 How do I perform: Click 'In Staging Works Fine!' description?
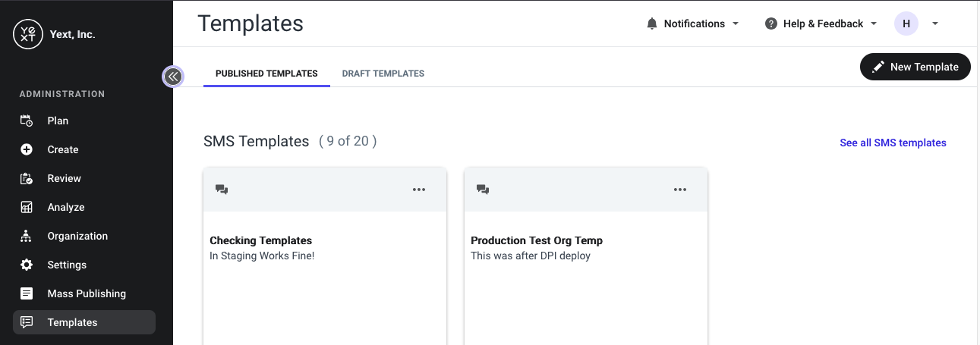(262, 256)
